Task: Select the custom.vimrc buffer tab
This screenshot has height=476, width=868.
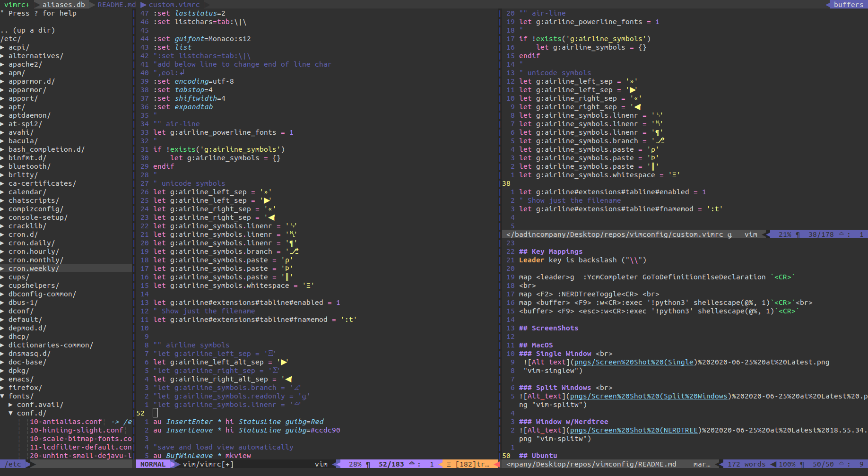Action: coord(174,4)
